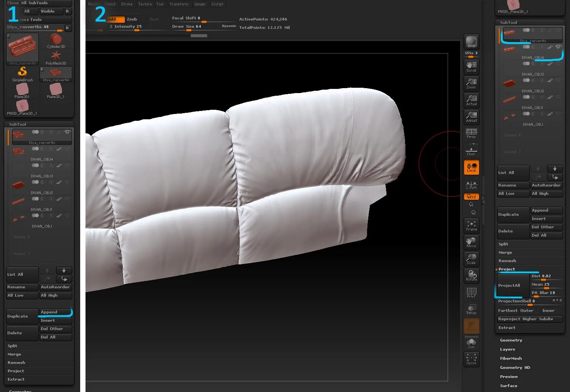Click large Dlya_razvertki sofa thumbnail
This screenshot has height=392, width=570.
22,49
